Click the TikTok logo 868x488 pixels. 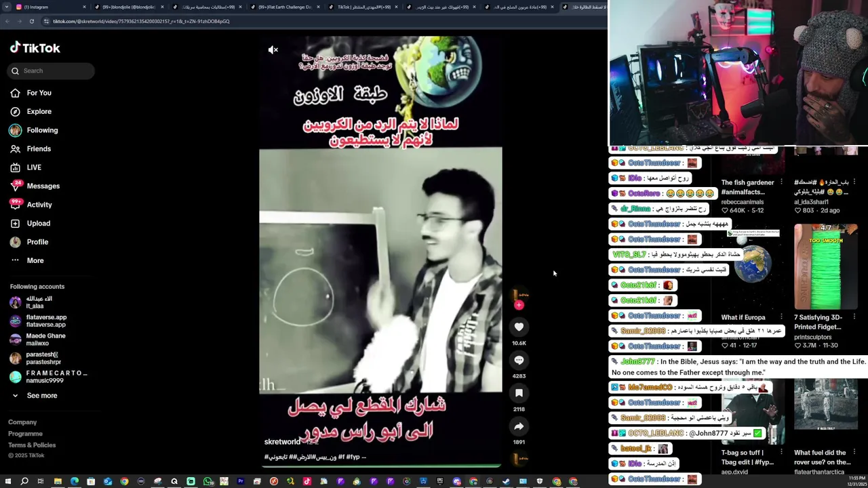pyautogui.click(x=35, y=48)
